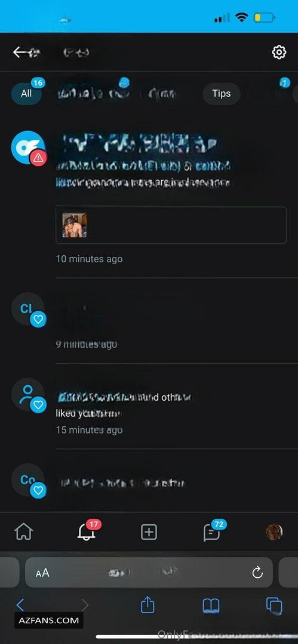Viewport: 298px width, 644px height.
Task: Open profile avatar in bottom navigation
Action: point(274,532)
